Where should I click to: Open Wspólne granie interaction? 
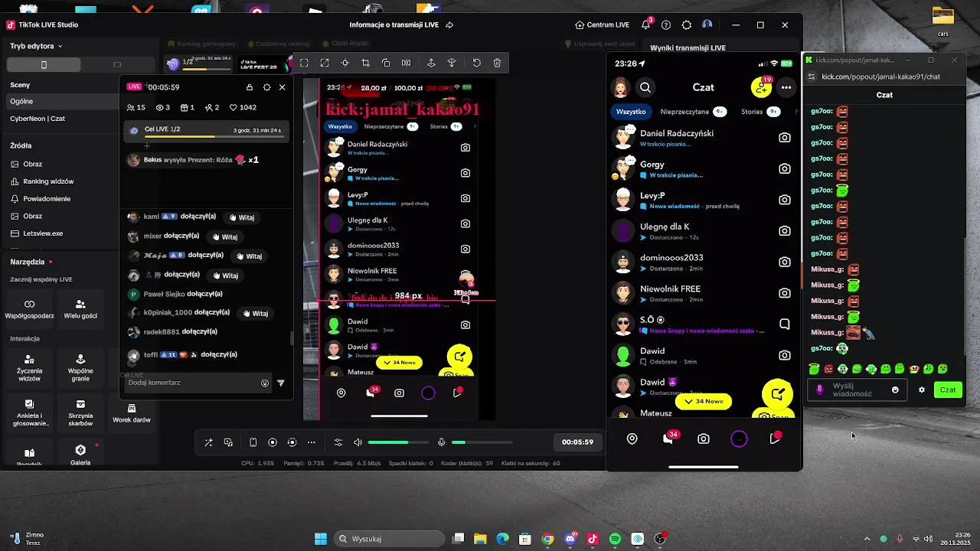pyautogui.click(x=80, y=368)
